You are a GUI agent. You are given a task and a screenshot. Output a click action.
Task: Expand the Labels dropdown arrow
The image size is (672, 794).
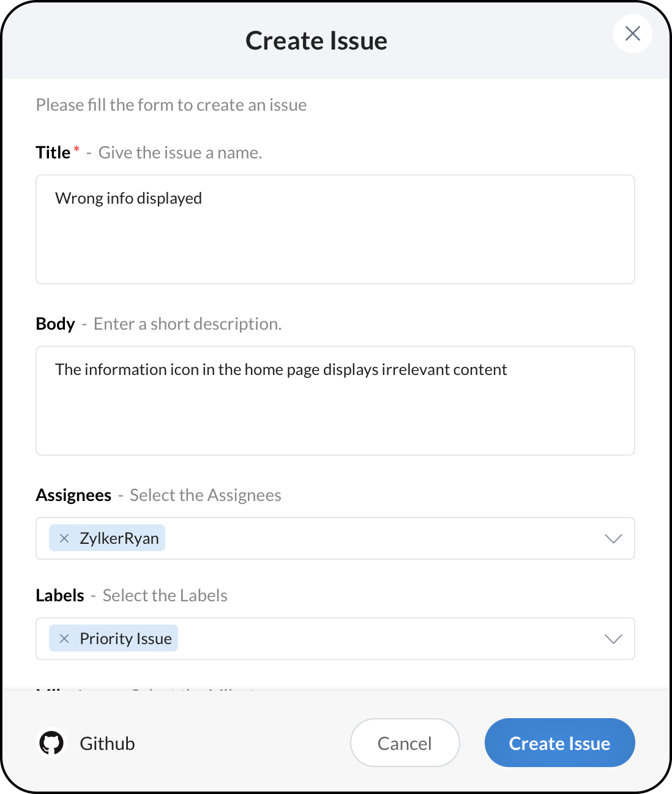tap(613, 639)
